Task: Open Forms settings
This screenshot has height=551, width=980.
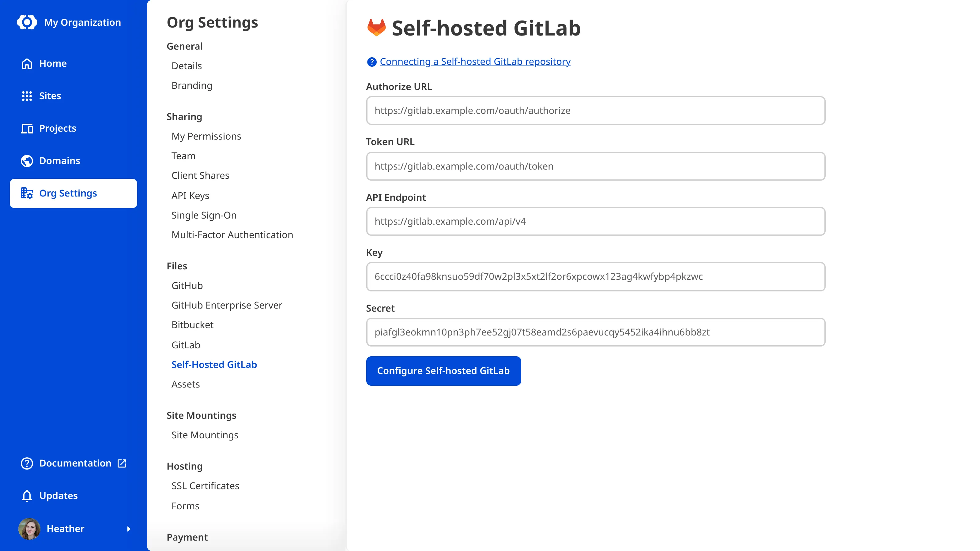Action: 185,506
